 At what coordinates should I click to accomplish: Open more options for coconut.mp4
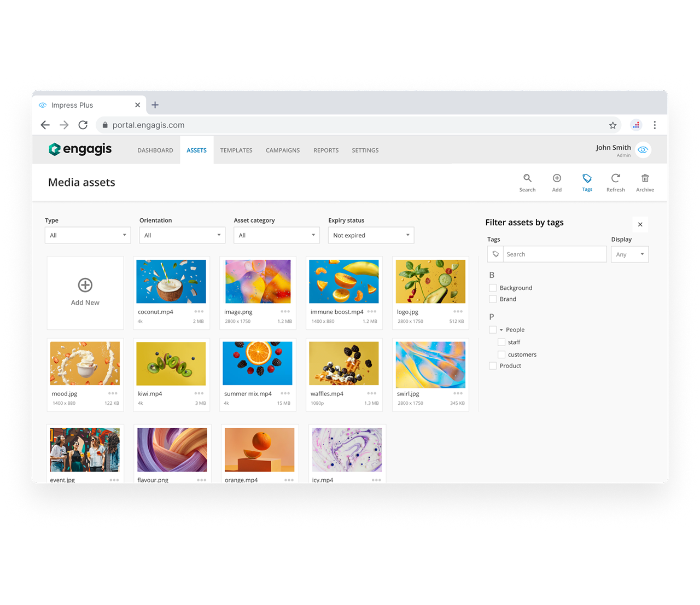[x=199, y=312]
